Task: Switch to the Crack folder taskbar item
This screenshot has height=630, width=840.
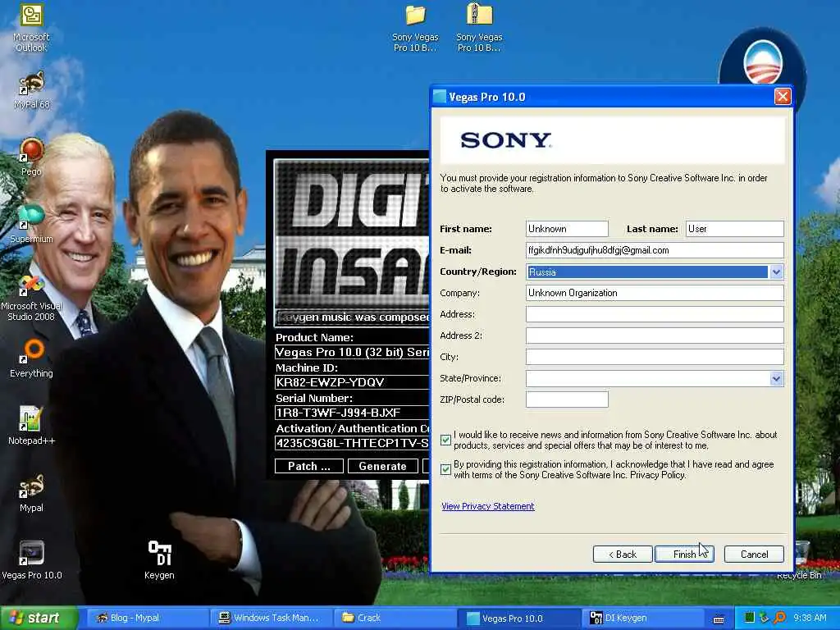Action: pos(395,618)
